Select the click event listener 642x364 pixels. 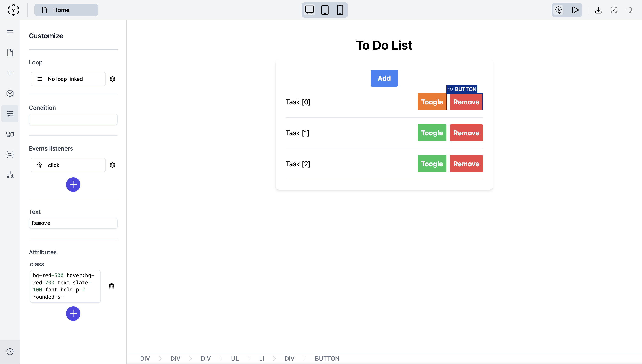[x=68, y=165]
